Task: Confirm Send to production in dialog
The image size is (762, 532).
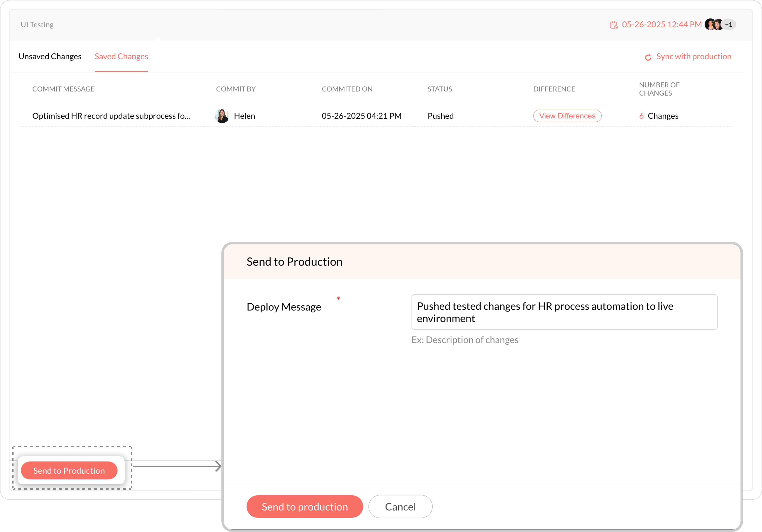Action: [x=304, y=506]
